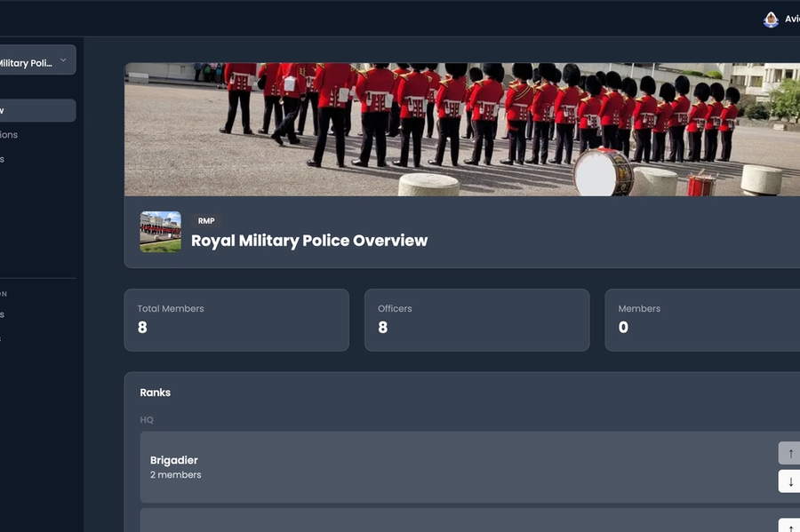Move Brigadier rank down with arrow
The image size is (800, 532).
[789, 481]
